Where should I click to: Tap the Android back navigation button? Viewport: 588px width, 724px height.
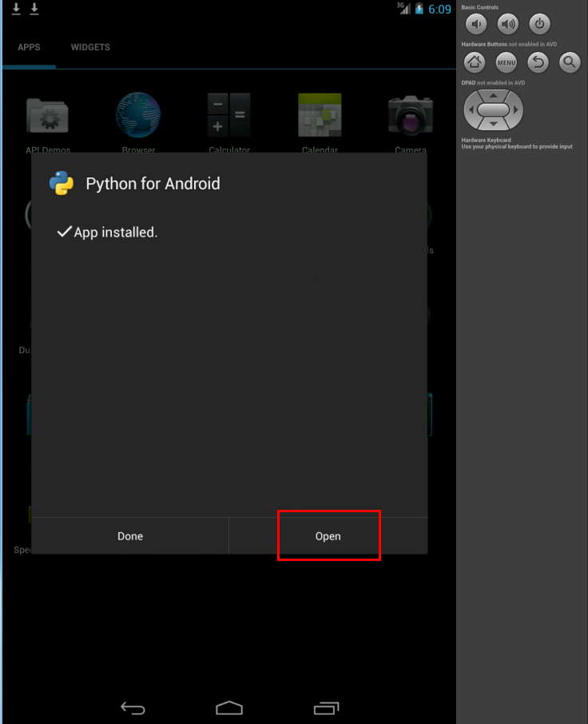click(x=133, y=708)
